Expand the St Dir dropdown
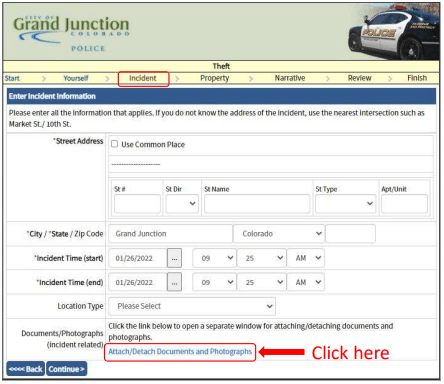This screenshot has height=384, width=444. point(182,203)
